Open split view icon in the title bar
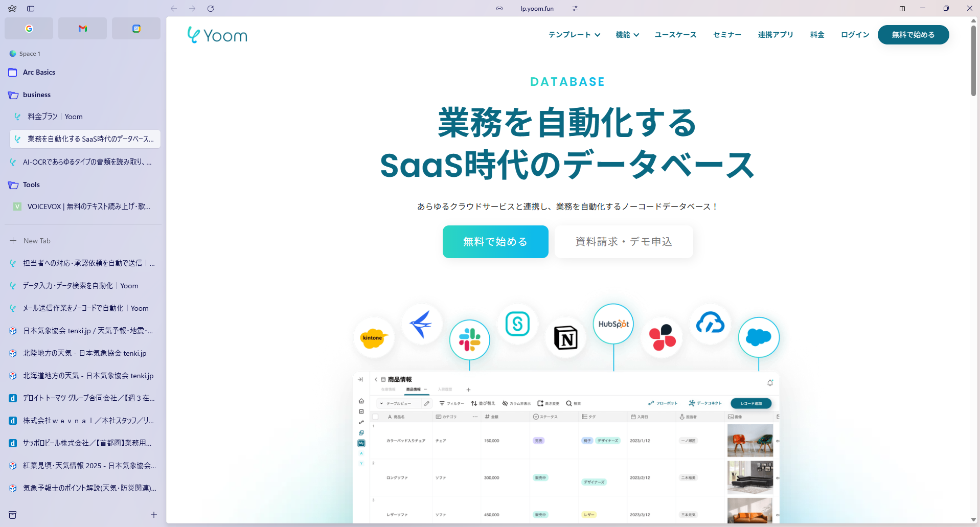Viewport: 980px width, 527px height. [902, 8]
